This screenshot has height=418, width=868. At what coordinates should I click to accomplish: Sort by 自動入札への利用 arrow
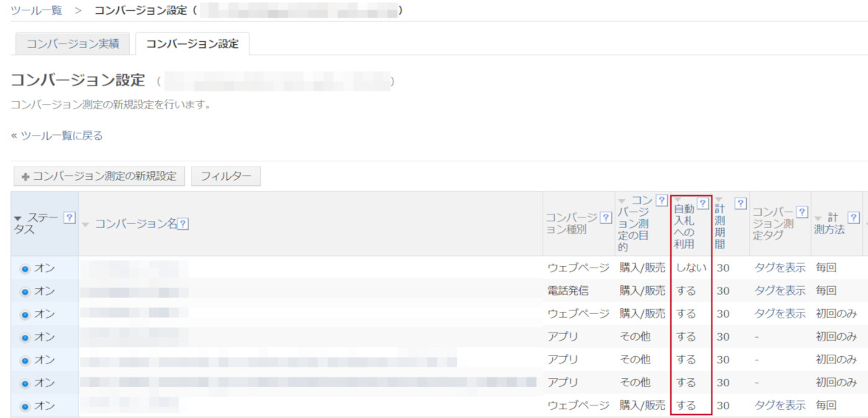(679, 199)
